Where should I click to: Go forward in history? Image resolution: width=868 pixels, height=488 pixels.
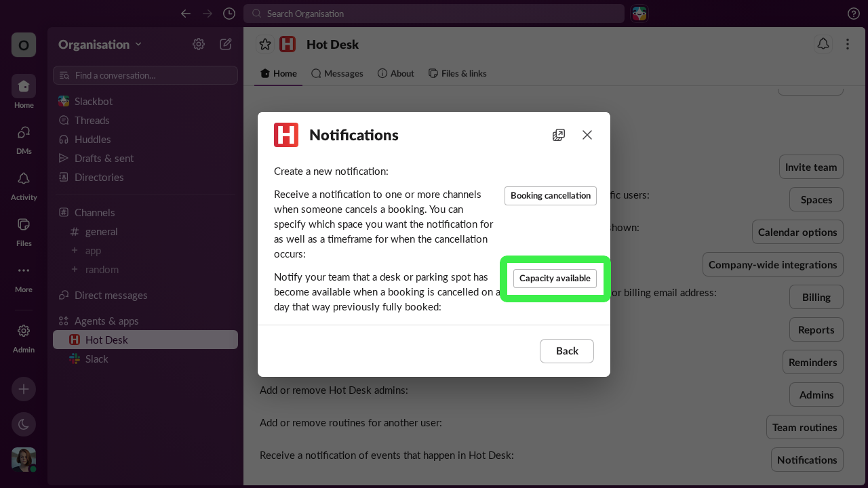point(208,14)
